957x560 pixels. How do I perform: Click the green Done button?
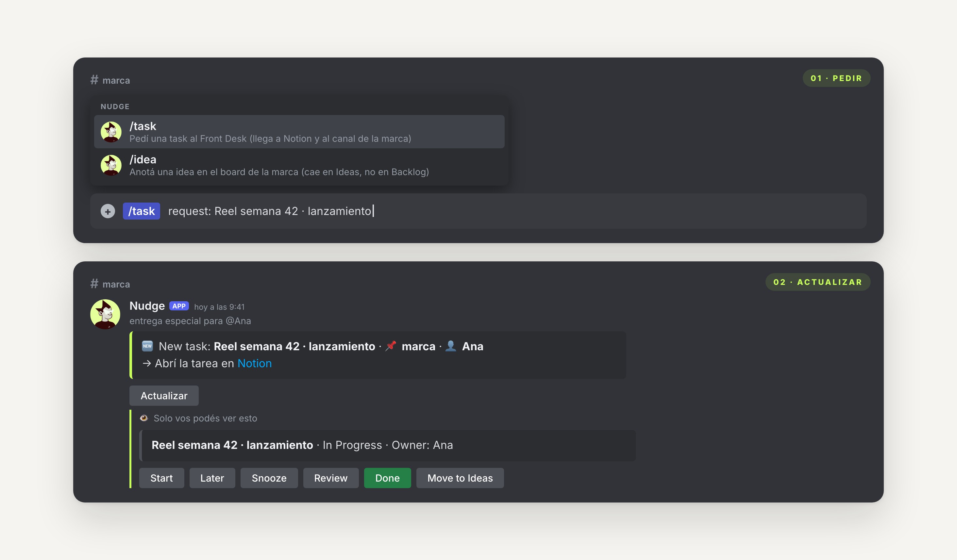(387, 478)
